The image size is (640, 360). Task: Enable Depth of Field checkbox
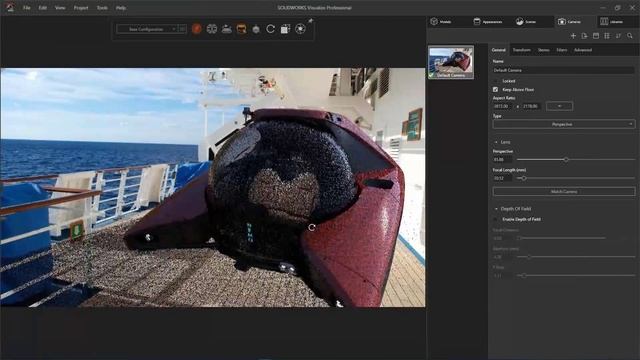pyautogui.click(x=496, y=219)
